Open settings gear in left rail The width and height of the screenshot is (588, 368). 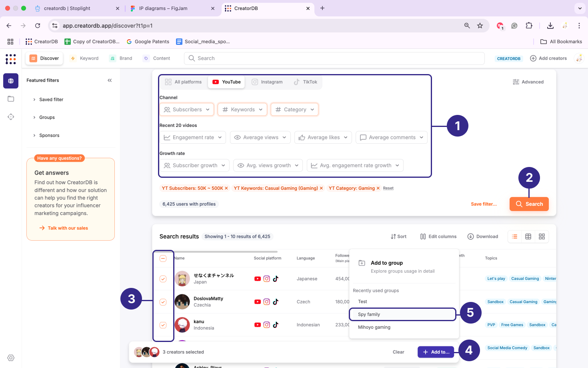pyautogui.click(x=11, y=358)
